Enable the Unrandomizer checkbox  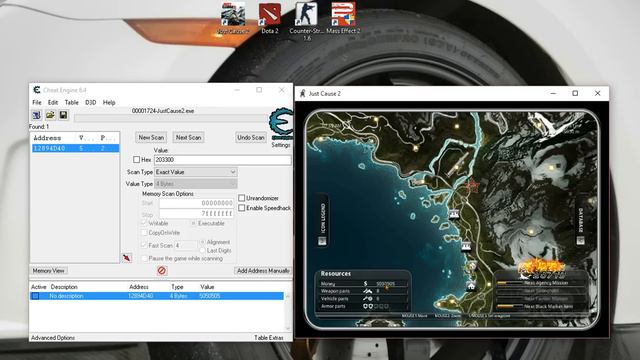coord(242,198)
